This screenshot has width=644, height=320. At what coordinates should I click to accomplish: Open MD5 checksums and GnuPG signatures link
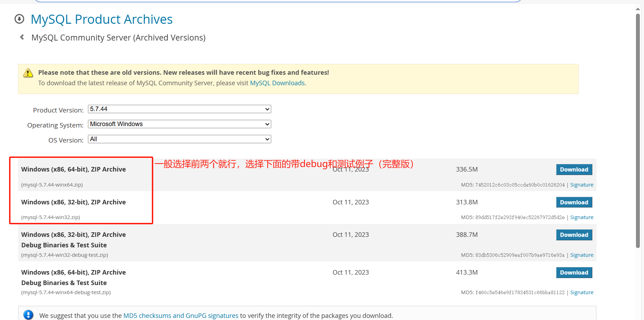coord(181,315)
